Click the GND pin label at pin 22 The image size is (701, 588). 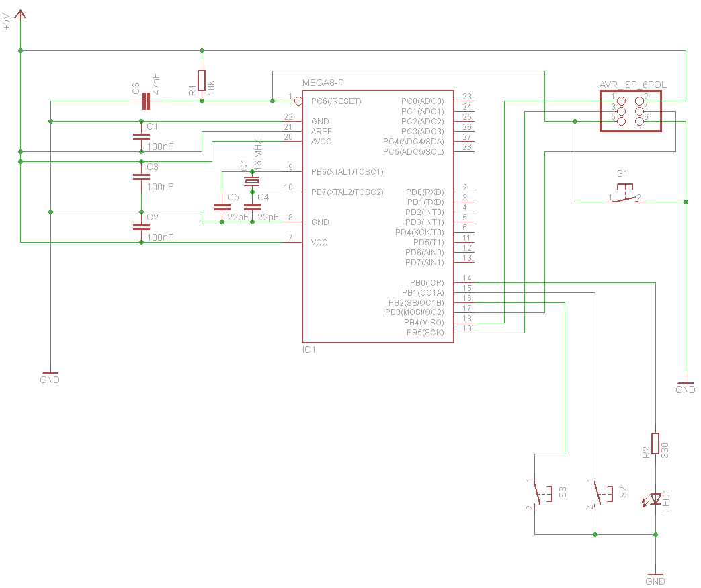320,121
